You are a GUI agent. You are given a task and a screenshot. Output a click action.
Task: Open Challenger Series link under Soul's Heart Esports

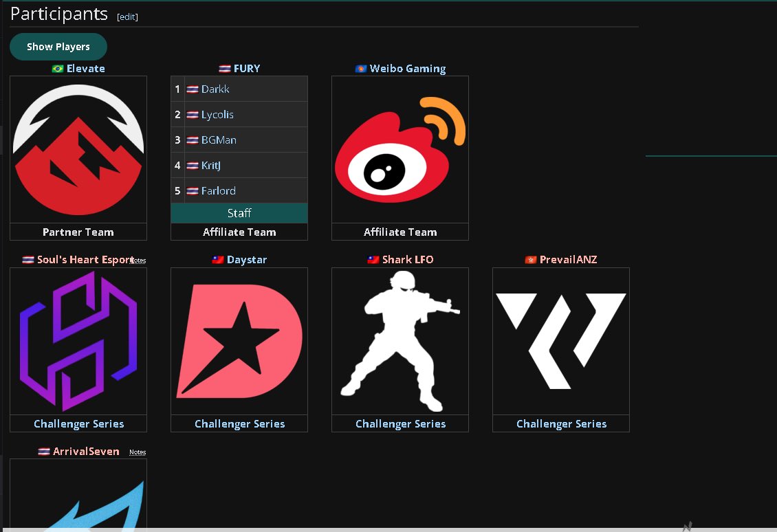[79, 424]
